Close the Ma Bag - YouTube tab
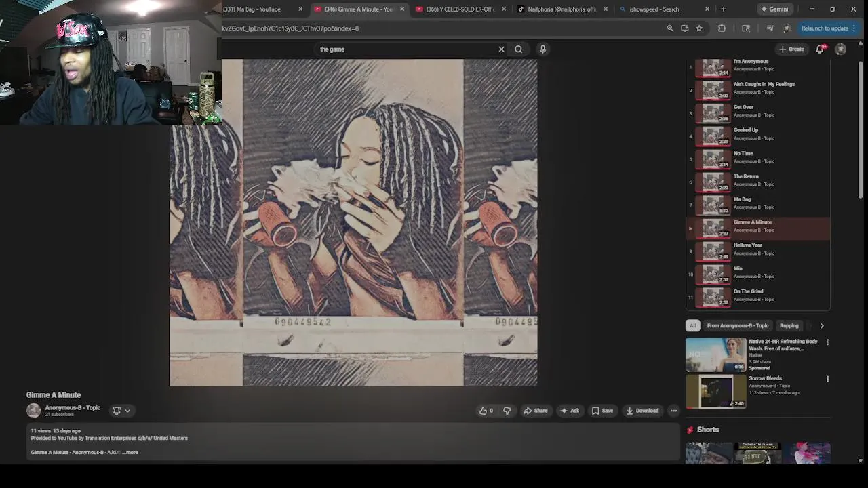Screen dimensions: 868x488 tap(300, 9)
